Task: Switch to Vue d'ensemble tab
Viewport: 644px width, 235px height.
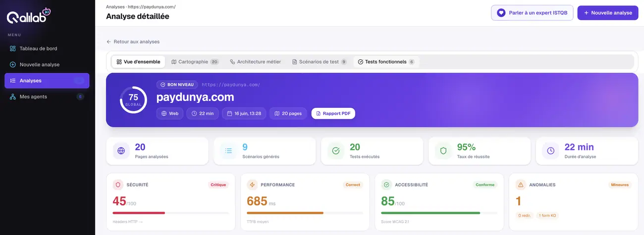Action: coord(138,62)
